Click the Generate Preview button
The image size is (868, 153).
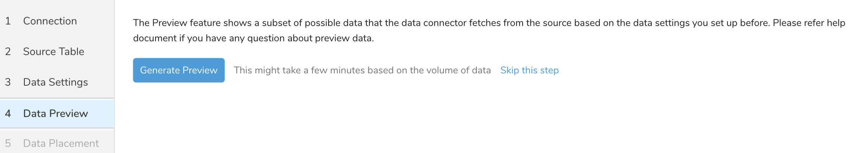178,70
